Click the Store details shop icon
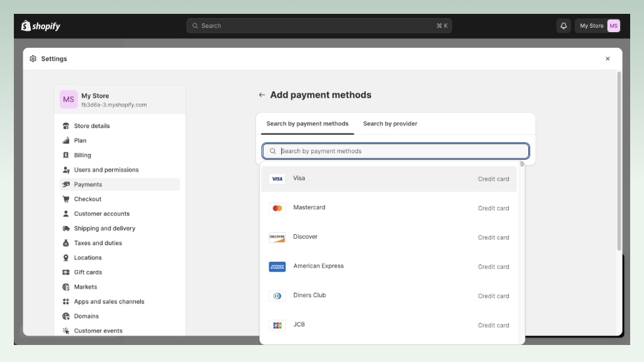644x362 pixels. (65, 126)
